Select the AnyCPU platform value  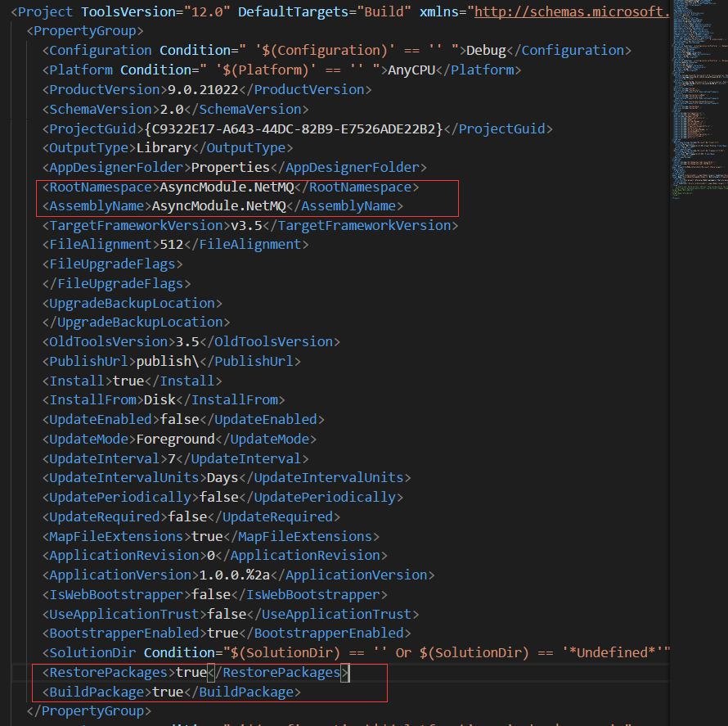(411, 70)
